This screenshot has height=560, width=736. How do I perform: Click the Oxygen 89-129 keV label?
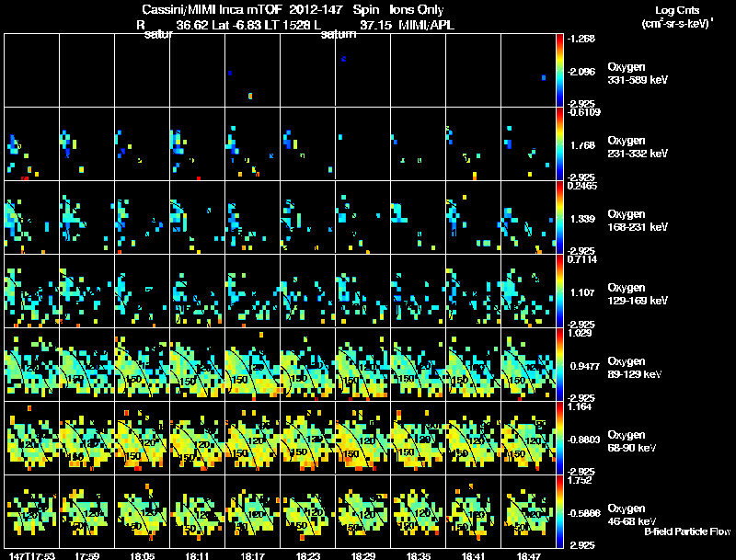(x=635, y=368)
